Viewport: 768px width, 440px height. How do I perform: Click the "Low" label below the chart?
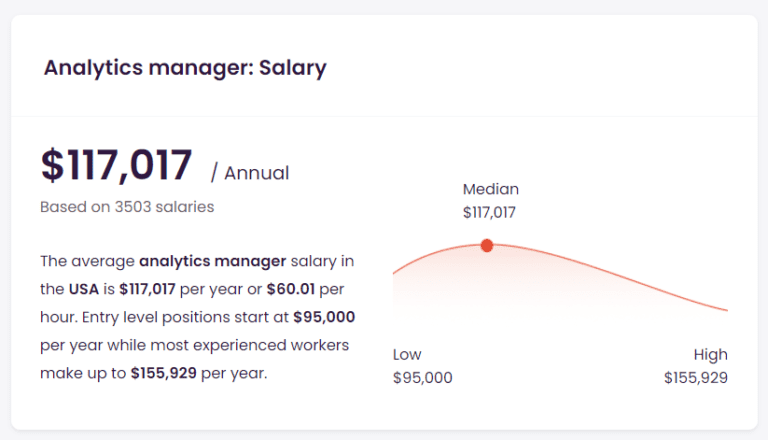click(x=407, y=354)
